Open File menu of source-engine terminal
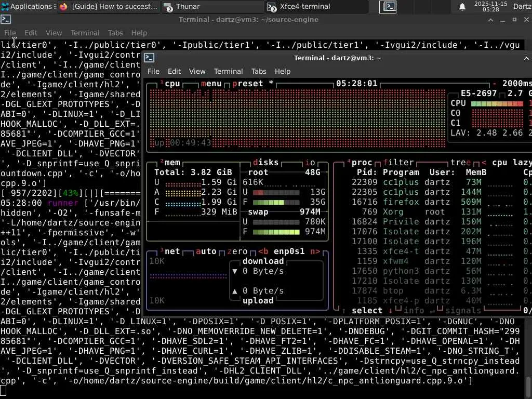Viewport: 532px width, 399px height. (10, 33)
